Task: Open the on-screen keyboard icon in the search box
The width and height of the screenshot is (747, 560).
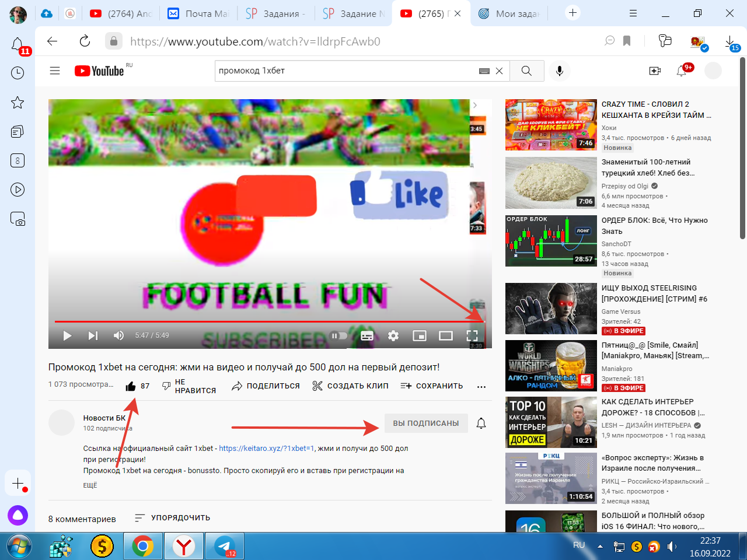Action: pyautogui.click(x=484, y=71)
